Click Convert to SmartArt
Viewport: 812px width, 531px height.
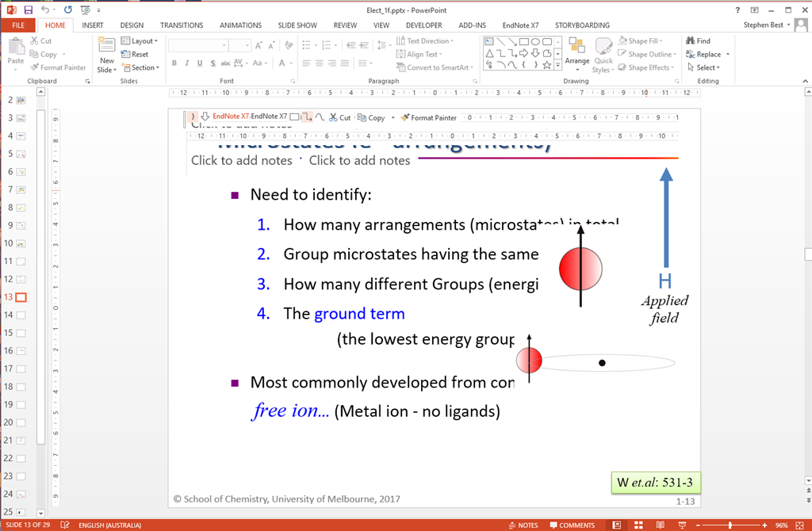point(435,67)
